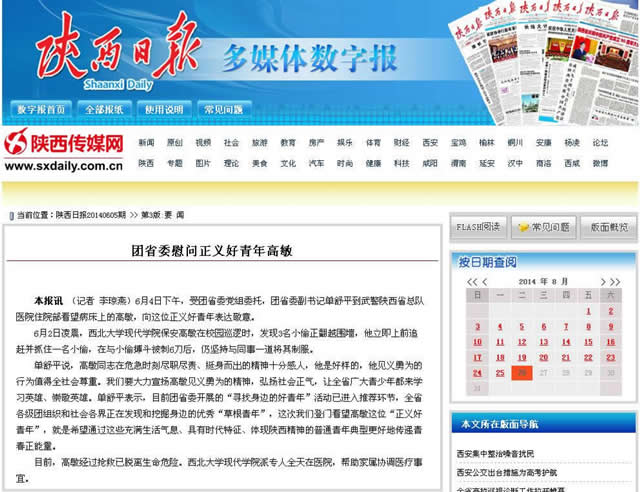
Task: Open 原创 navigation link
Action: (175, 142)
